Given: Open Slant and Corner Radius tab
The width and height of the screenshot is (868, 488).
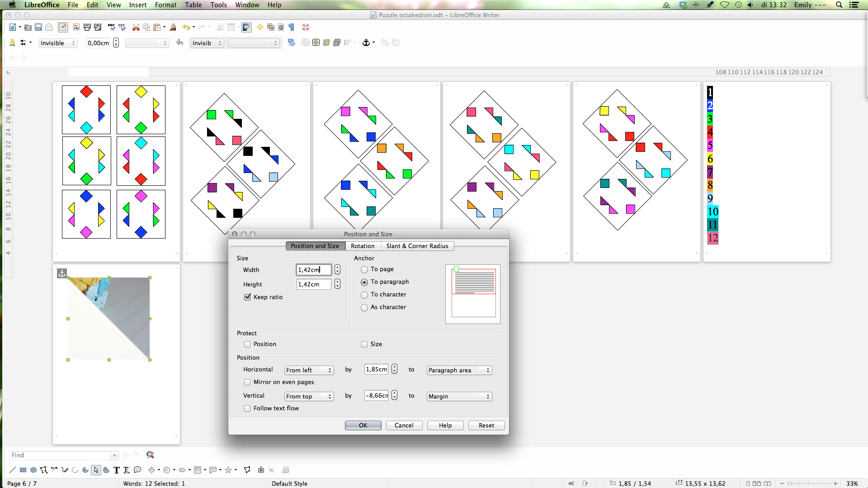Looking at the screenshot, I should (x=417, y=245).
